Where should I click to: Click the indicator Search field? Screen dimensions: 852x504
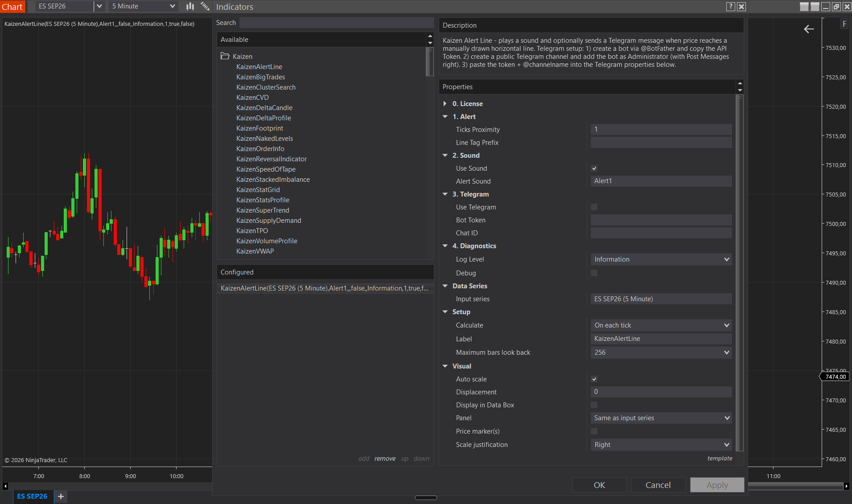337,23
